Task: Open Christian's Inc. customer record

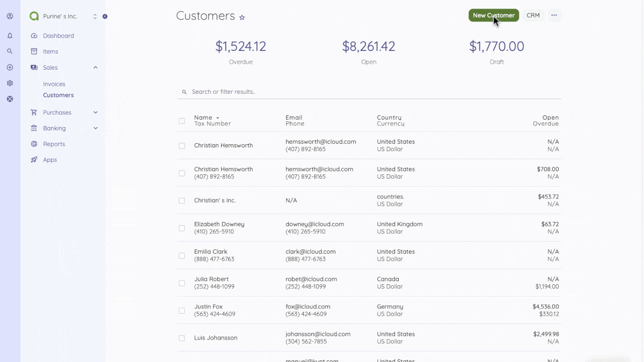Action: 215,201
